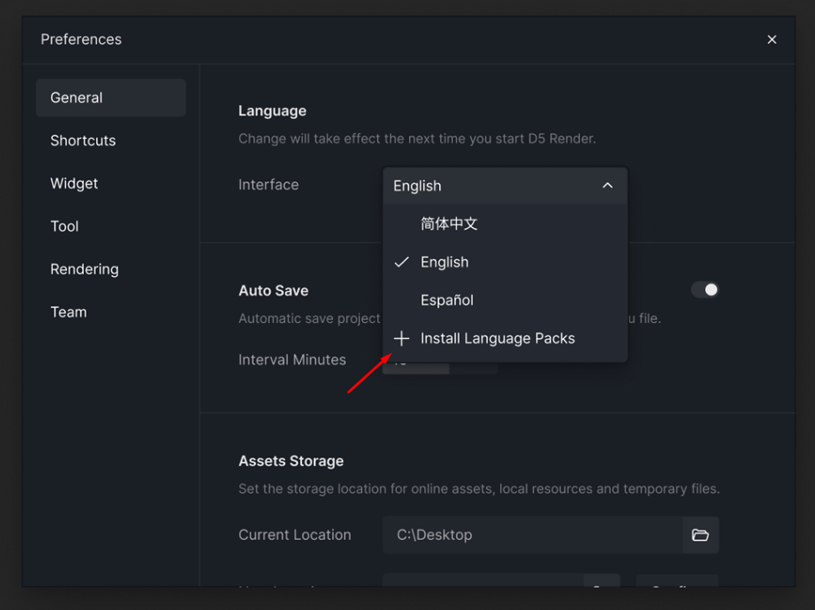815x610 pixels.
Task: Click the Current Location path field
Action: (533, 535)
